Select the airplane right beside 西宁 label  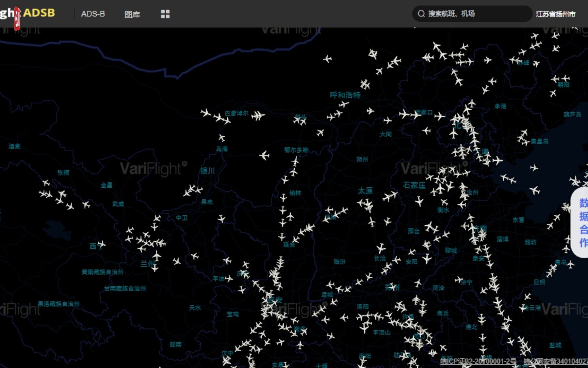pos(101,244)
